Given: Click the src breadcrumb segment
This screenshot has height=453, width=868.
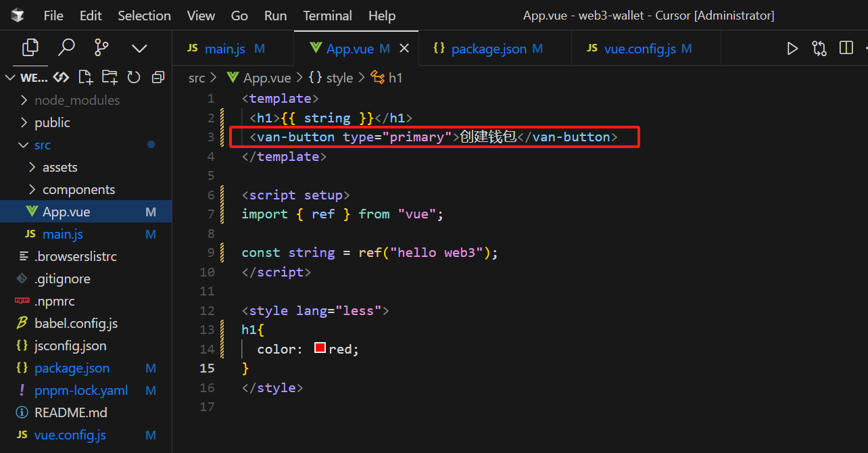Looking at the screenshot, I should 197,78.
